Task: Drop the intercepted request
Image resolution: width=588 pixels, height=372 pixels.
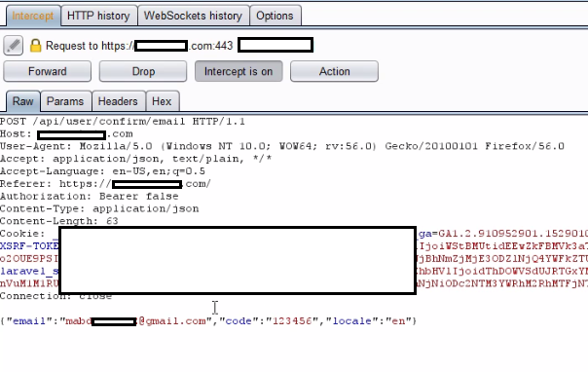Action: [143, 71]
